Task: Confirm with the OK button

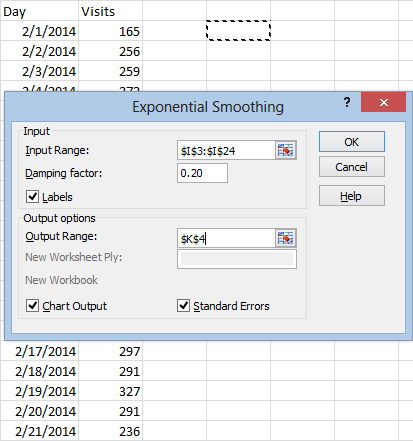Action: coord(352,142)
